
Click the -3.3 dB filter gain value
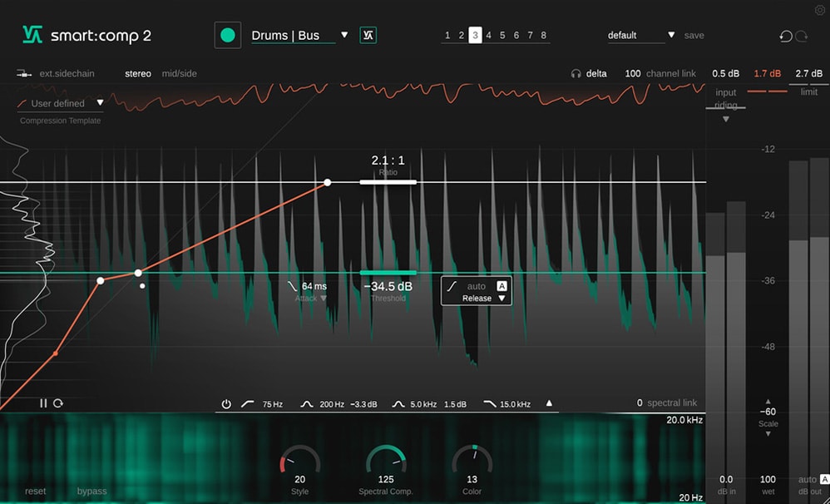pos(363,404)
